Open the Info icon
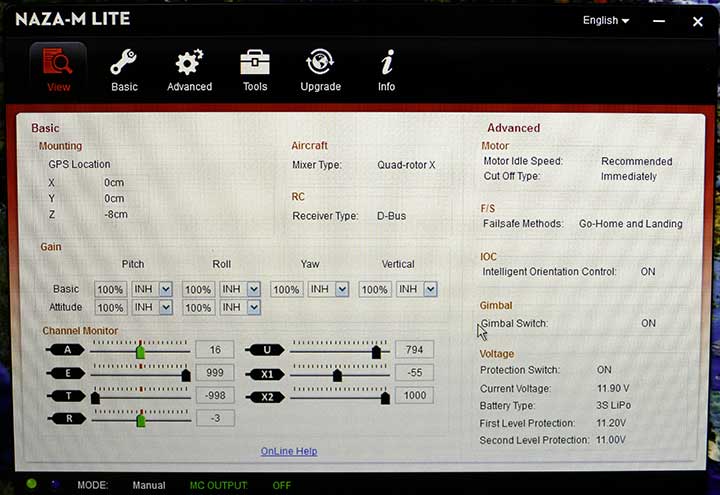This screenshot has height=495, width=720. coord(387,62)
